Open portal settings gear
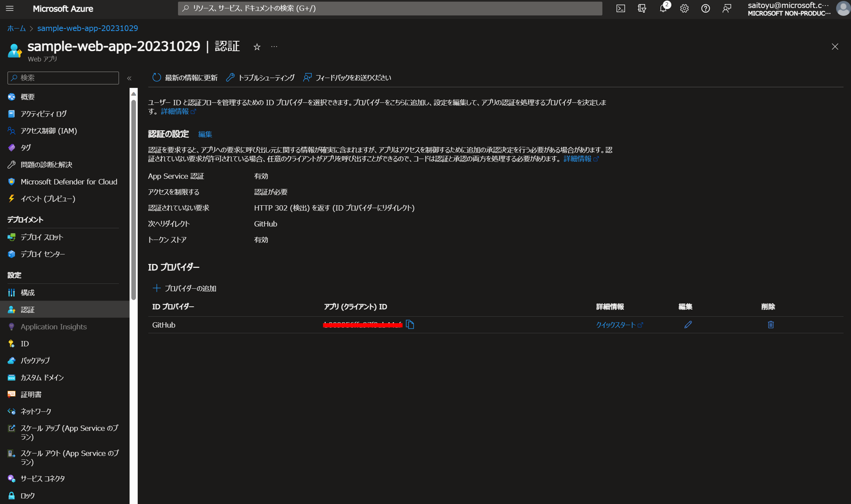The image size is (851, 504). [x=684, y=8]
